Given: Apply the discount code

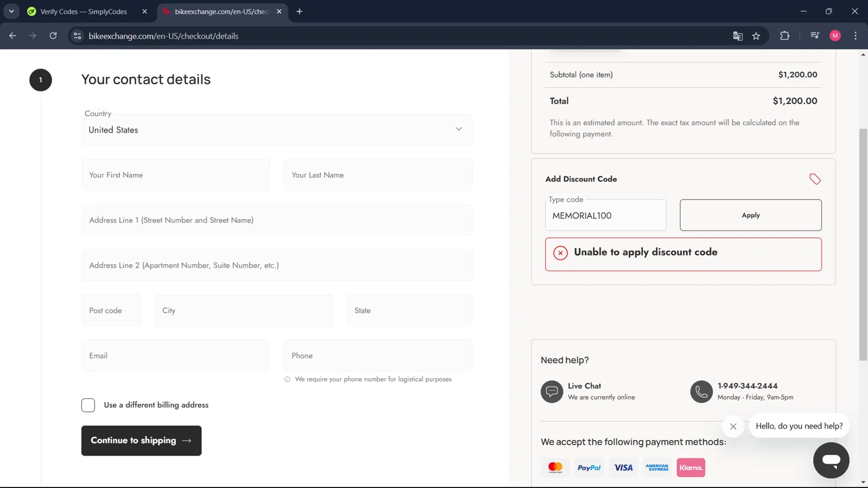Looking at the screenshot, I should 751,215.
